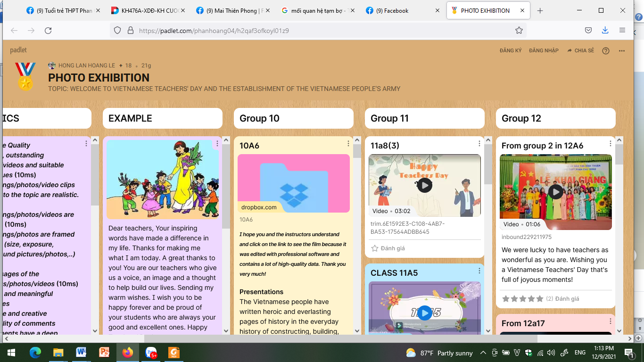Image resolution: width=644 pixels, height=362 pixels.
Task: Open options menu for 10A6 post
Action: (348, 144)
